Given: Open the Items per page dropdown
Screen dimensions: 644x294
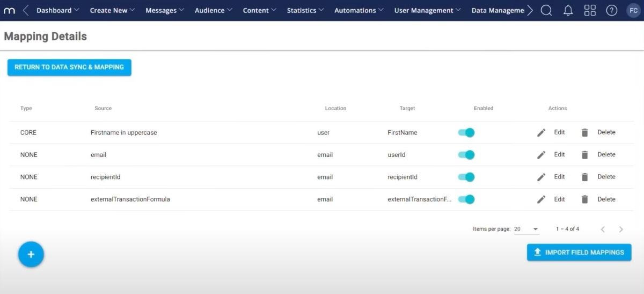Looking at the screenshot, I should pos(526,229).
